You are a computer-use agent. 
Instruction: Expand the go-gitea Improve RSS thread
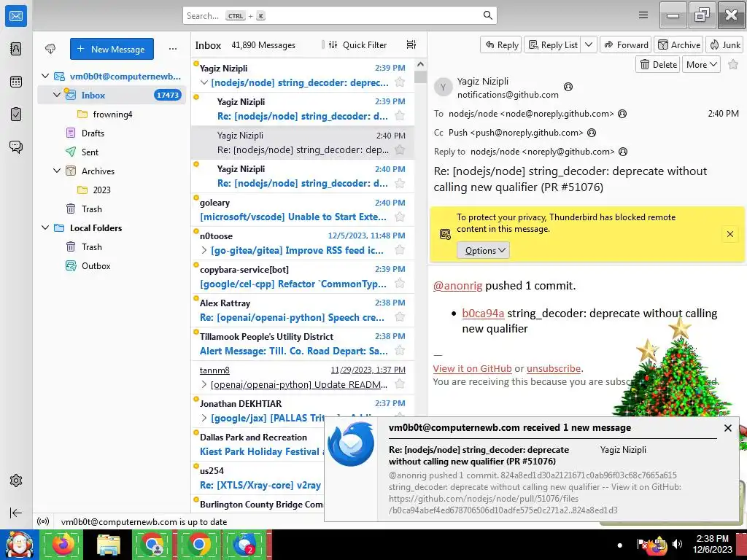pos(204,250)
